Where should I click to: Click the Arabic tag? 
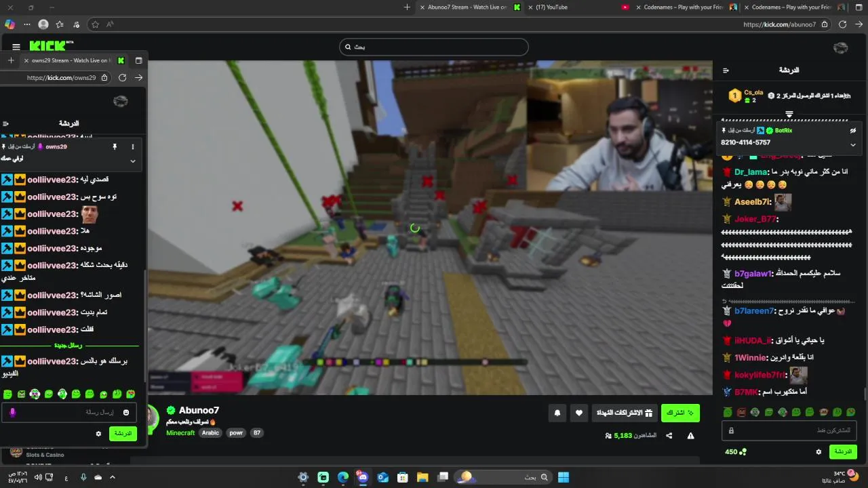[x=211, y=432]
